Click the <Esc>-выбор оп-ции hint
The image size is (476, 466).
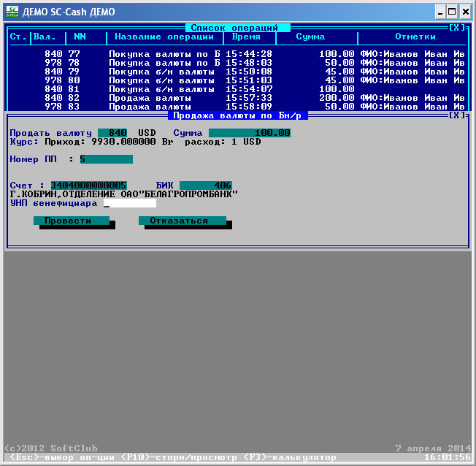coord(62,457)
